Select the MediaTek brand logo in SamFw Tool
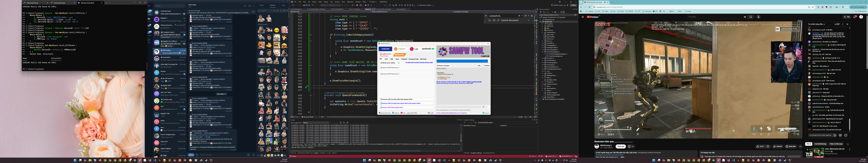 [400, 55]
